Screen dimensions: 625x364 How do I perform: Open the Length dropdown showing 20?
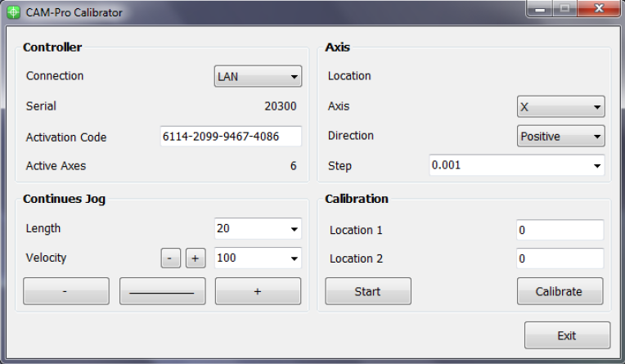pyautogui.click(x=258, y=228)
